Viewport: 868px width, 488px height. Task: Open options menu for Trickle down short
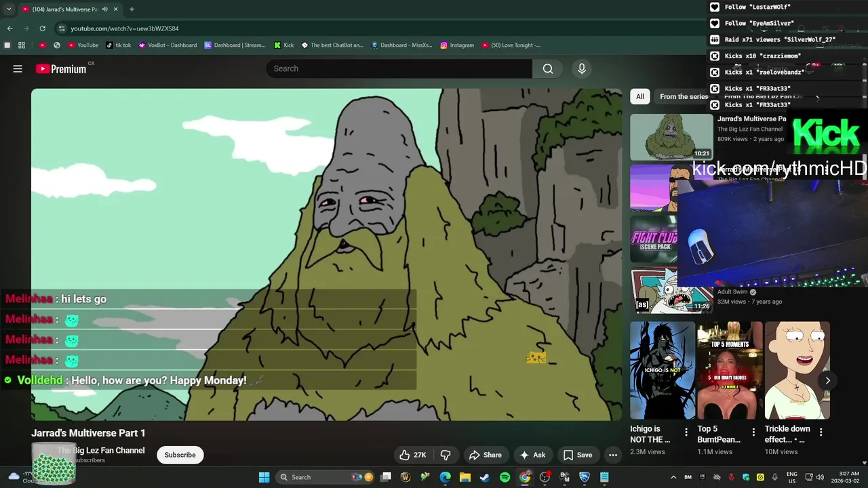click(821, 432)
